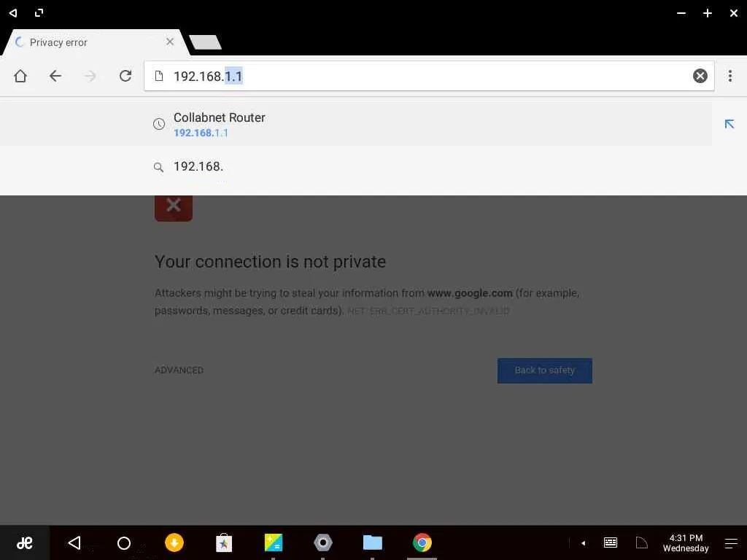Launch the Play Store bag icon

(x=223, y=542)
